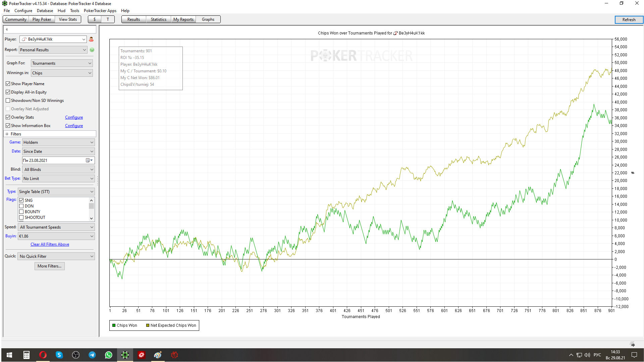This screenshot has width=644, height=362.
Task: Open OBS Studio from taskbar
Action: pyautogui.click(x=76, y=355)
